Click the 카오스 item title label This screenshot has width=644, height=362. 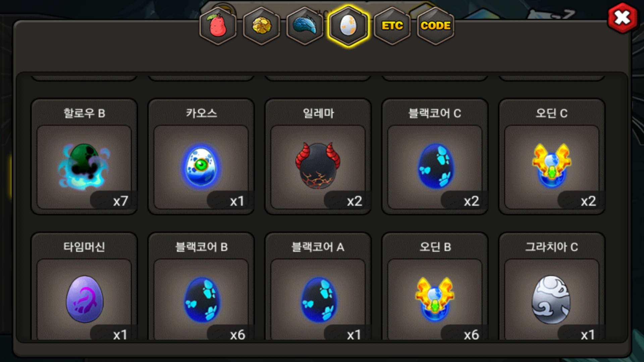point(201,113)
